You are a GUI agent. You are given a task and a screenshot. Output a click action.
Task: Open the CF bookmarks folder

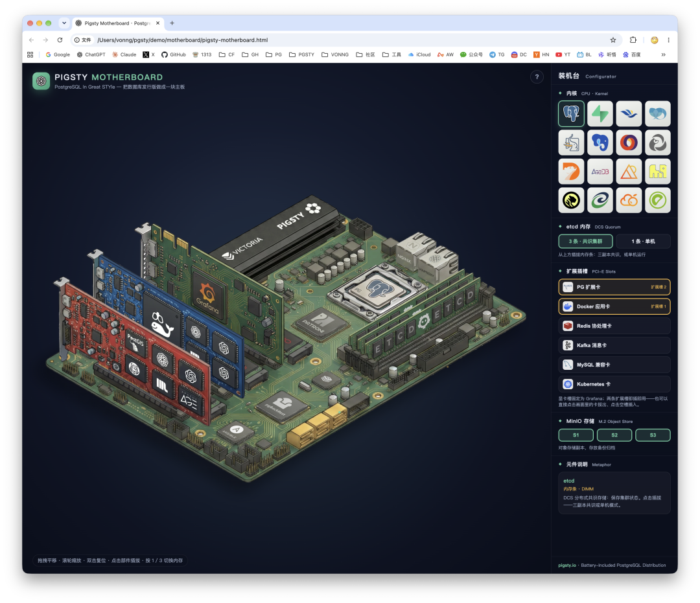(227, 55)
